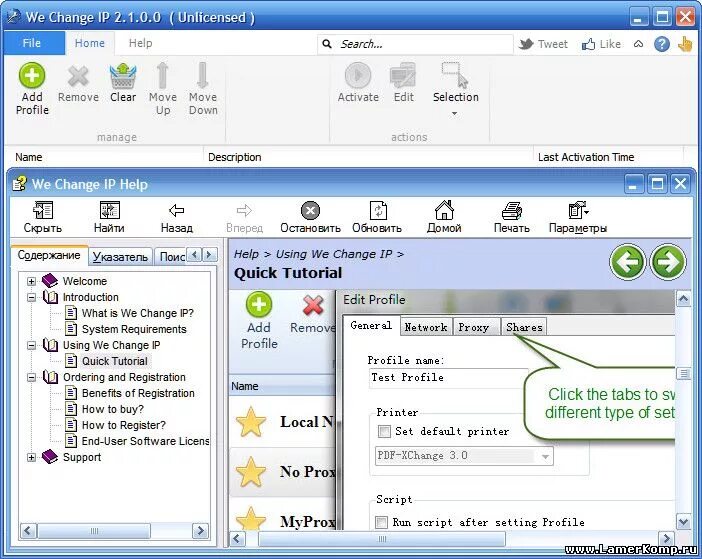Open End-User Software License topic

[145, 441]
